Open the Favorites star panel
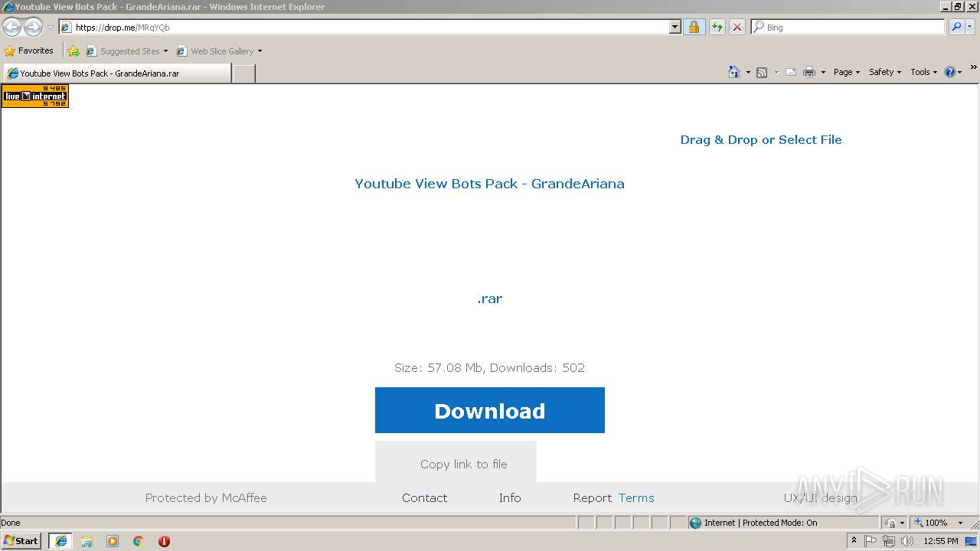Screen dimensions: 980x551 pyautogui.click(x=29, y=51)
